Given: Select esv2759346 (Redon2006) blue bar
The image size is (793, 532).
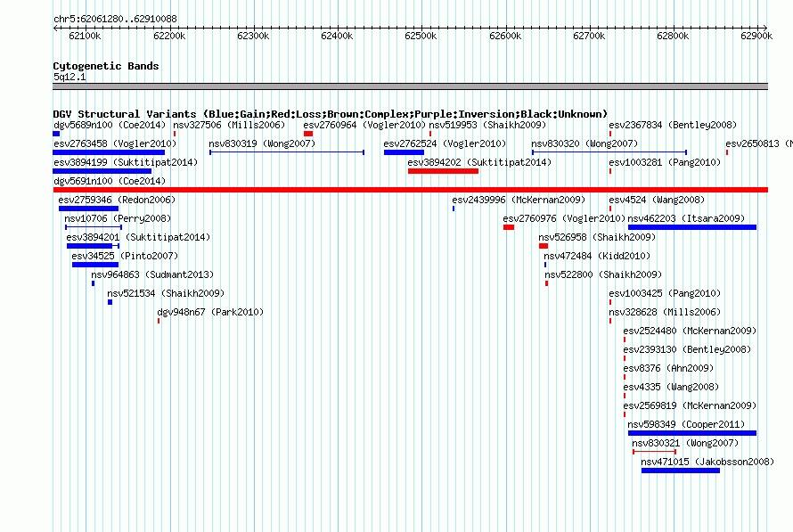Looking at the screenshot, I should 88,209.
